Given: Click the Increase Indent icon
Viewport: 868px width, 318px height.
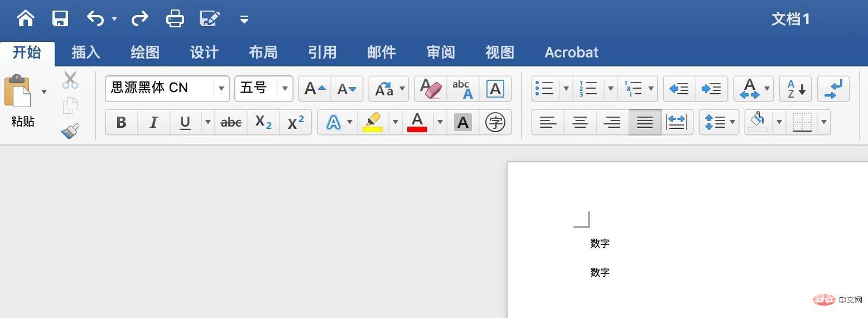Looking at the screenshot, I should [x=711, y=89].
